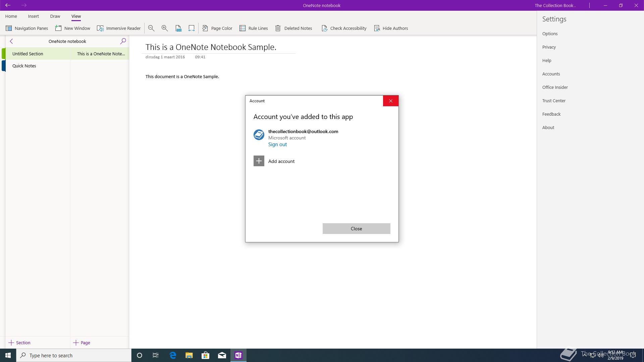Image resolution: width=644 pixels, height=362 pixels.
Task: View Deleted Notes
Action: coord(293,28)
